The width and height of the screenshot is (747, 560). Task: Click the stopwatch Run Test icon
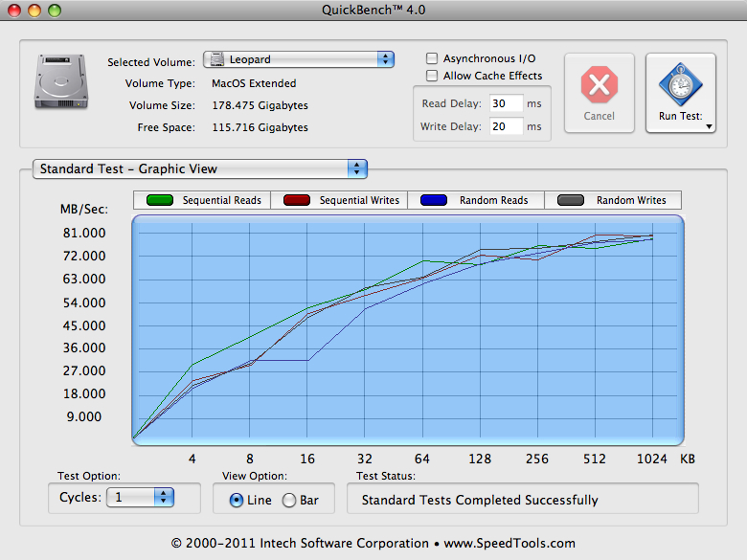(680, 84)
